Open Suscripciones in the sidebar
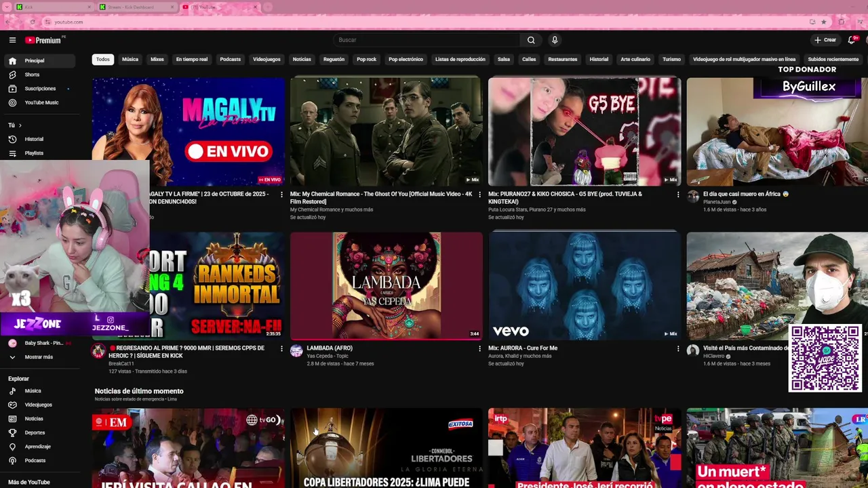The width and height of the screenshot is (868, 488). pyautogui.click(x=41, y=89)
